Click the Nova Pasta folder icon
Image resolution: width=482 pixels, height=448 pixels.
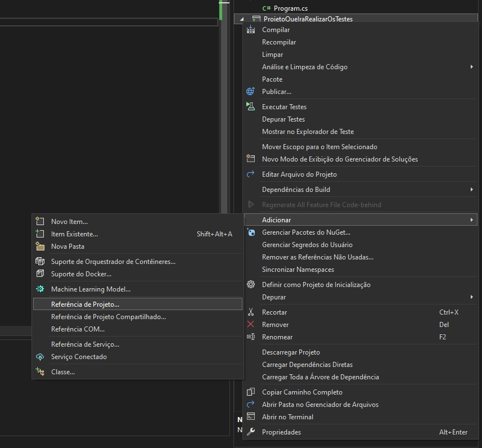point(40,246)
